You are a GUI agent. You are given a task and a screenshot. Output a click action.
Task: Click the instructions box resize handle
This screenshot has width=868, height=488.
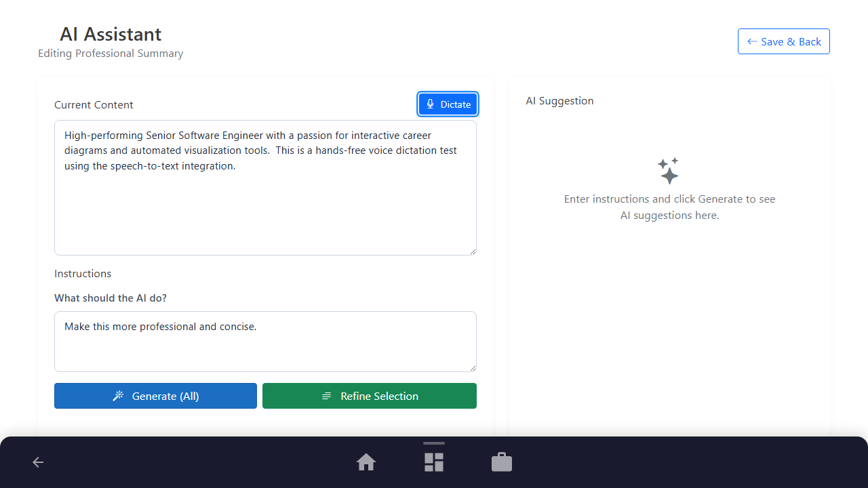[473, 368]
